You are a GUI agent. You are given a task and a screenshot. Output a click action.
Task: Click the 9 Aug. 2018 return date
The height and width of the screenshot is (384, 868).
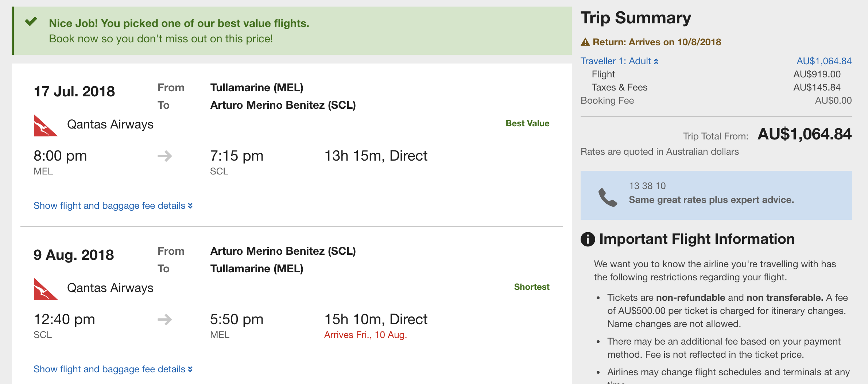pos(74,255)
